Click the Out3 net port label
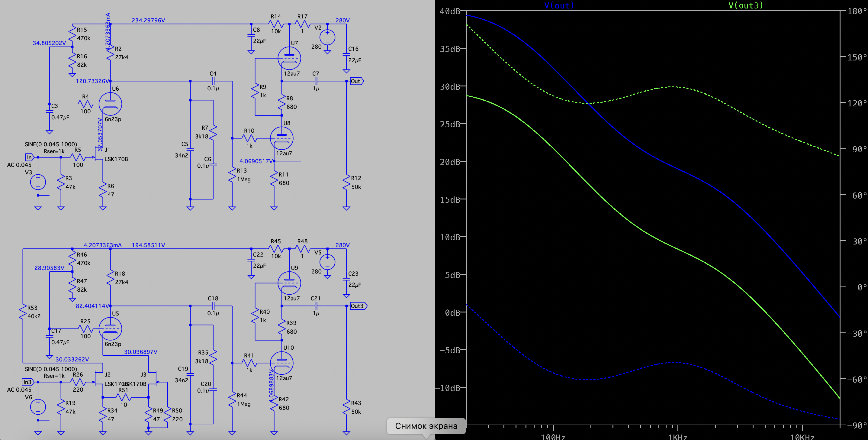 click(358, 306)
